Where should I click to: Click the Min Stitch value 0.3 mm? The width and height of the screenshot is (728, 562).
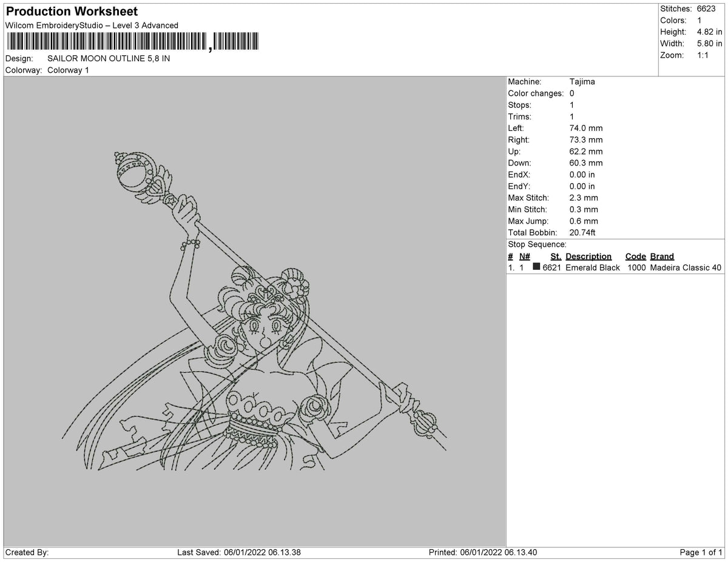coord(584,210)
